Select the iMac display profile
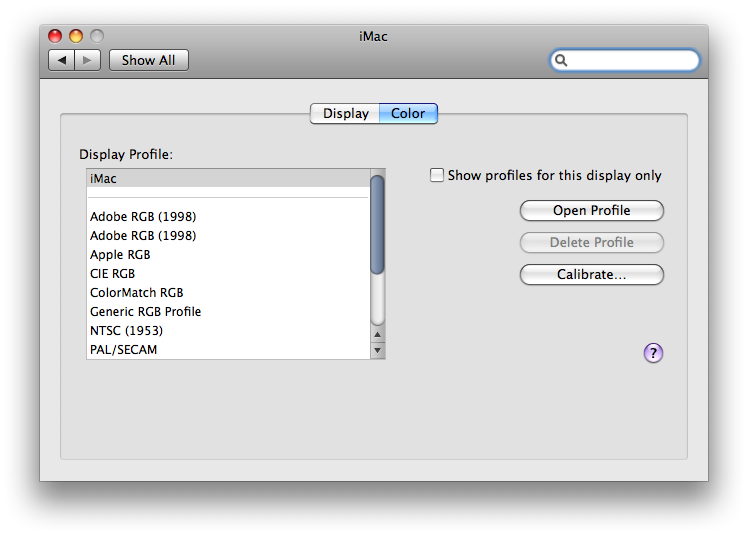This screenshot has height=536, width=748. 229,178
